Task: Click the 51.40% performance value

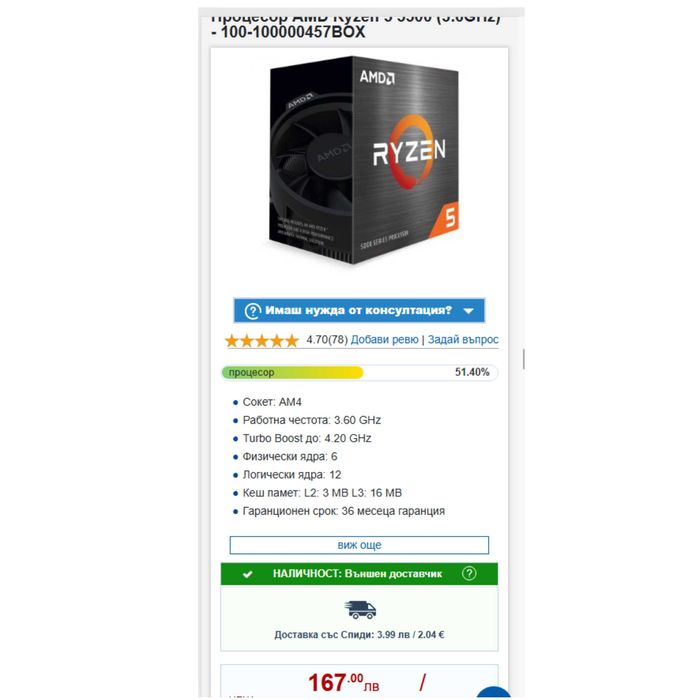Action: (472, 372)
